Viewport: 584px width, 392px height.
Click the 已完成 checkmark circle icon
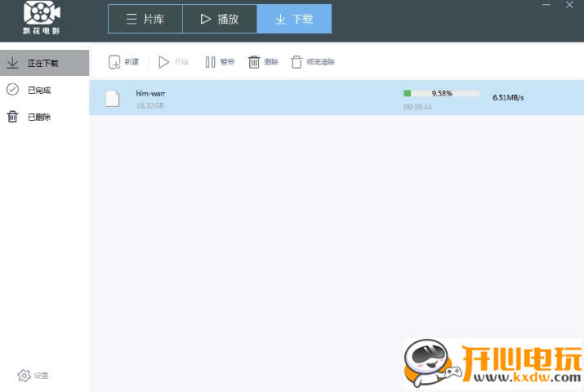pos(13,89)
